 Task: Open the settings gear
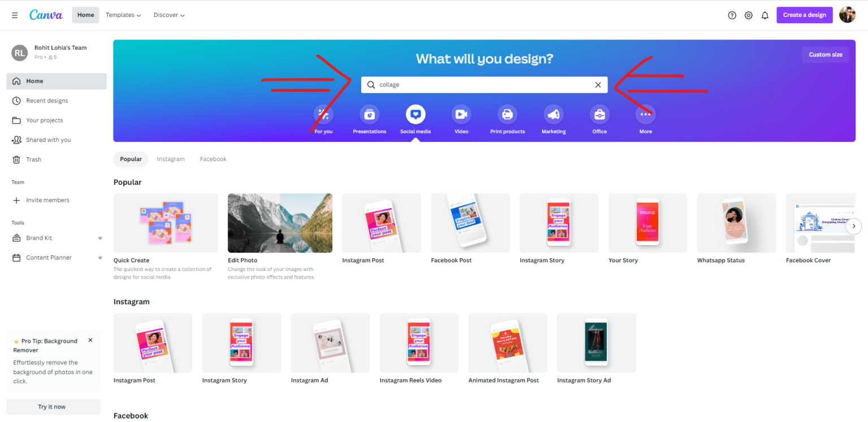(x=748, y=15)
